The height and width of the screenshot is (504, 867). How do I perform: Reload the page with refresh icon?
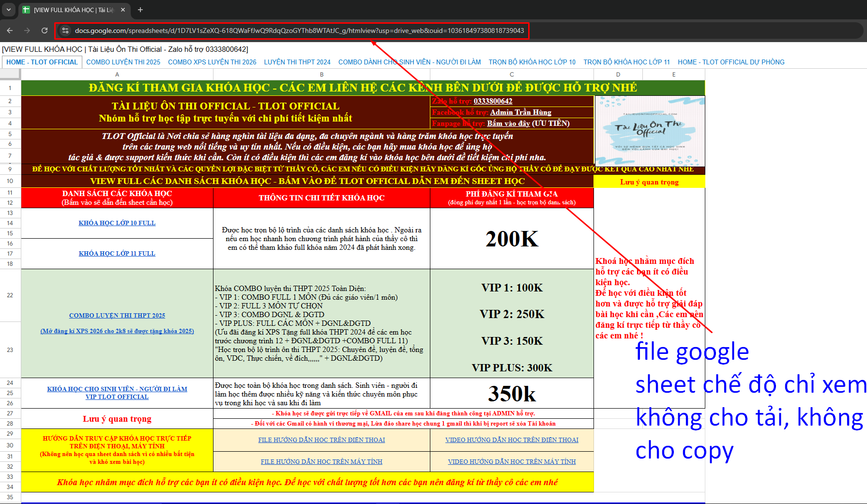point(45,31)
